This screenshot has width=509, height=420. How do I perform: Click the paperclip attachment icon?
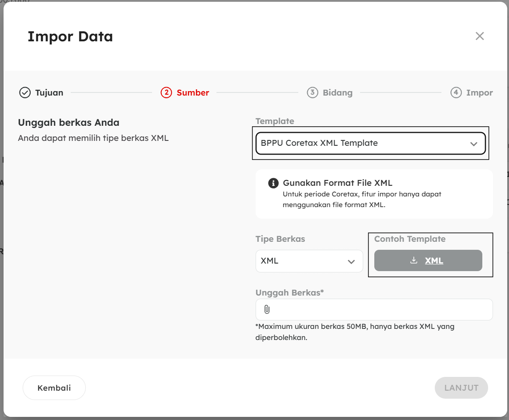pyautogui.click(x=267, y=310)
